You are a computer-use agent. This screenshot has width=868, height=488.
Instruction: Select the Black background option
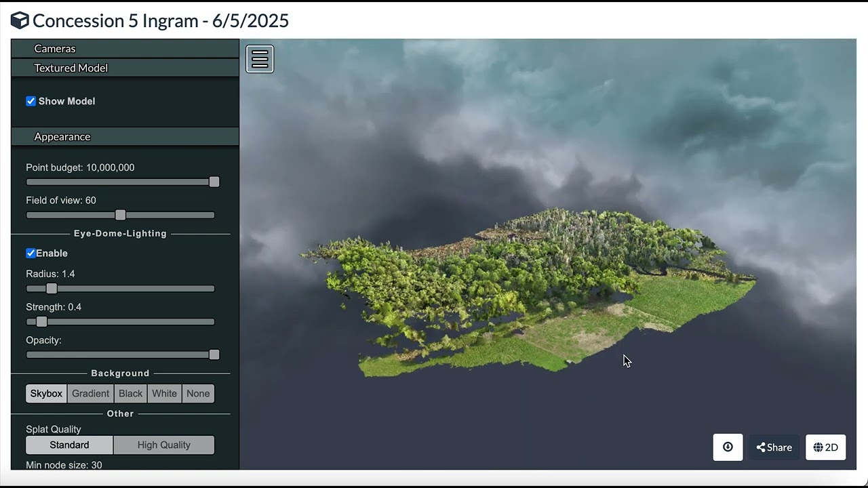130,394
